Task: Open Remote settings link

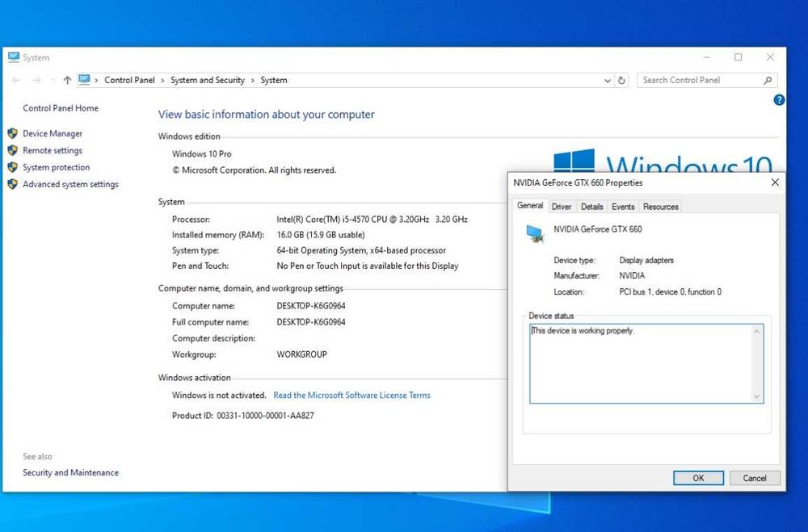Action: (x=53, y=150)
